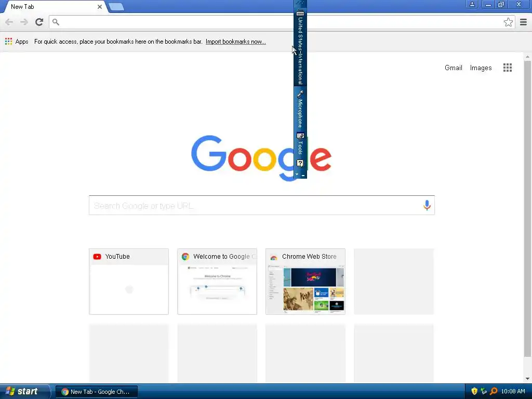Viewport: 532px width, 399px height.
Task: Click the keyboard layout icon on language bar
Action: [300, 14]
